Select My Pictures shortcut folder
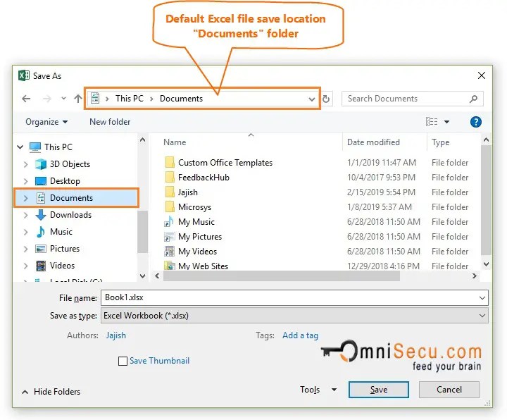Viewport: 507px width, 420px height. (x=200, y=237)
